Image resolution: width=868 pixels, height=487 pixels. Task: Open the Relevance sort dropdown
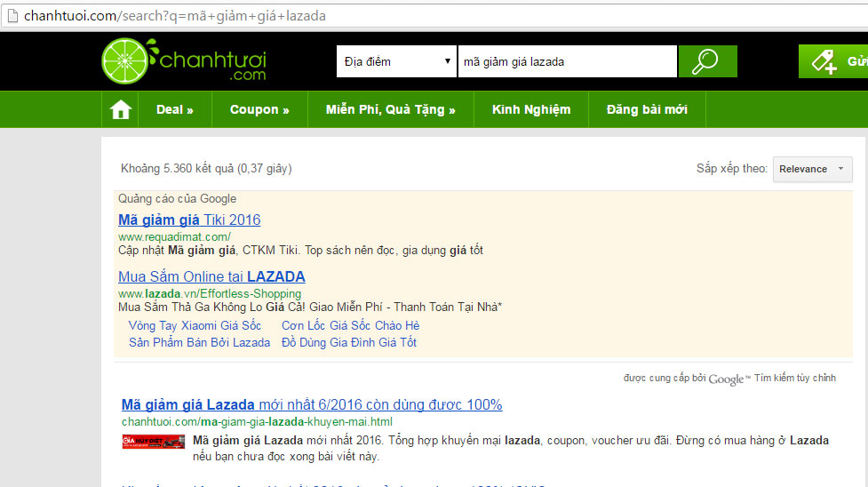click(812, 169)
